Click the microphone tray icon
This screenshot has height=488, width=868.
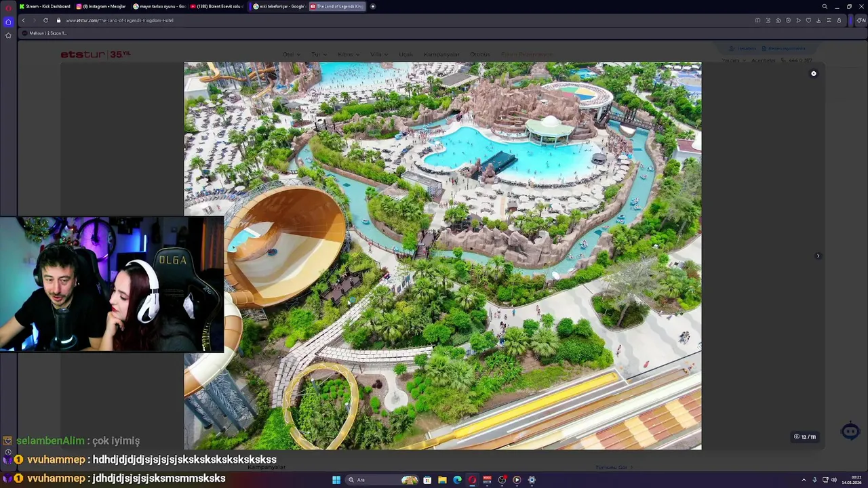tap(814, 480)
